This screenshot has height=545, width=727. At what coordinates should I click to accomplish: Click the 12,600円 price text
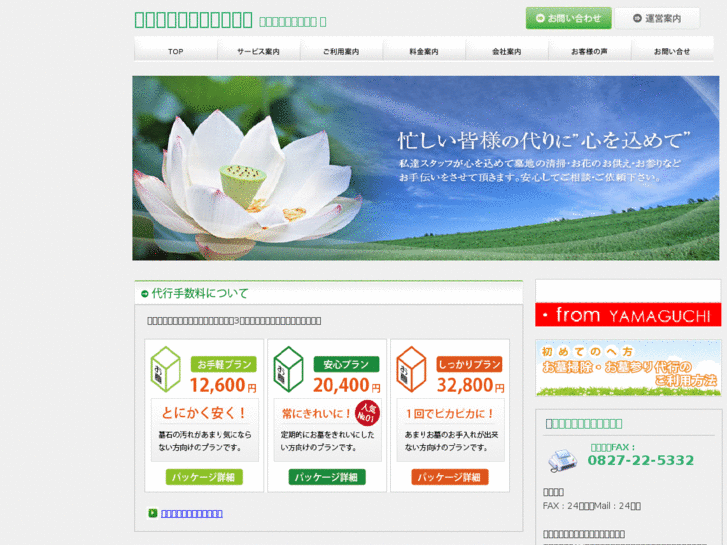pos(223,385)
